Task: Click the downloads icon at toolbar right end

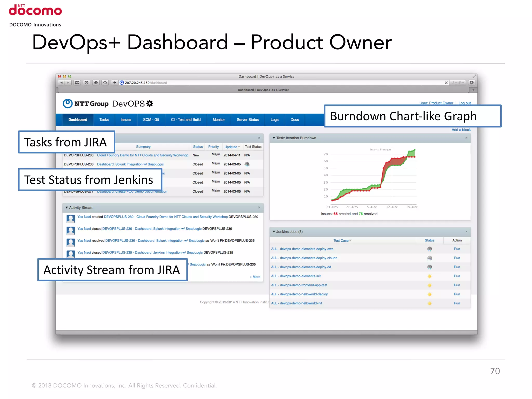Action: click(x=472, y=83)
